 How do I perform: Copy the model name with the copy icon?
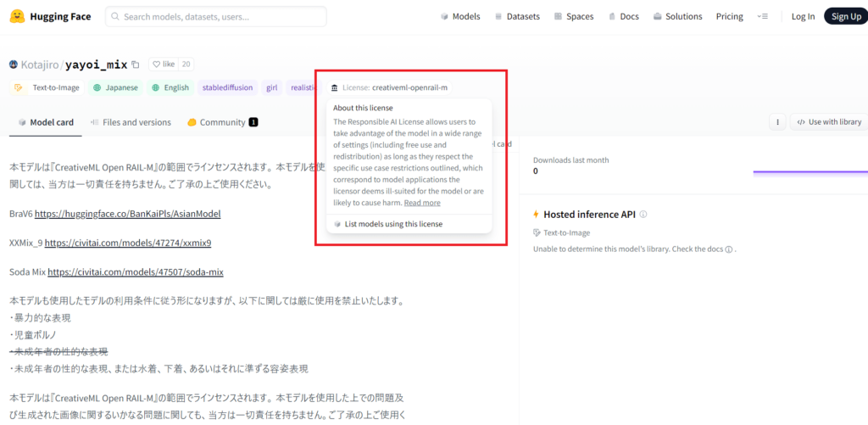coord(135,64)
